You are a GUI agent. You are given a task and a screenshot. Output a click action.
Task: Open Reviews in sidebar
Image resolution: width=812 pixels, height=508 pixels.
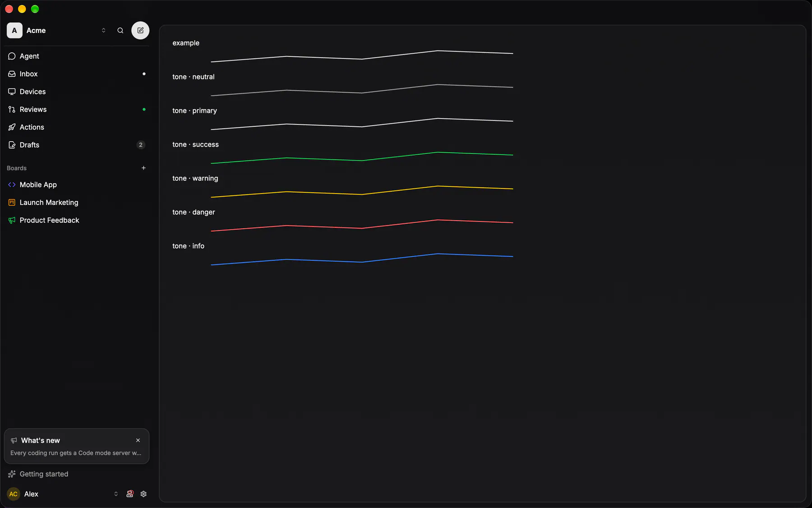[77, 110]
